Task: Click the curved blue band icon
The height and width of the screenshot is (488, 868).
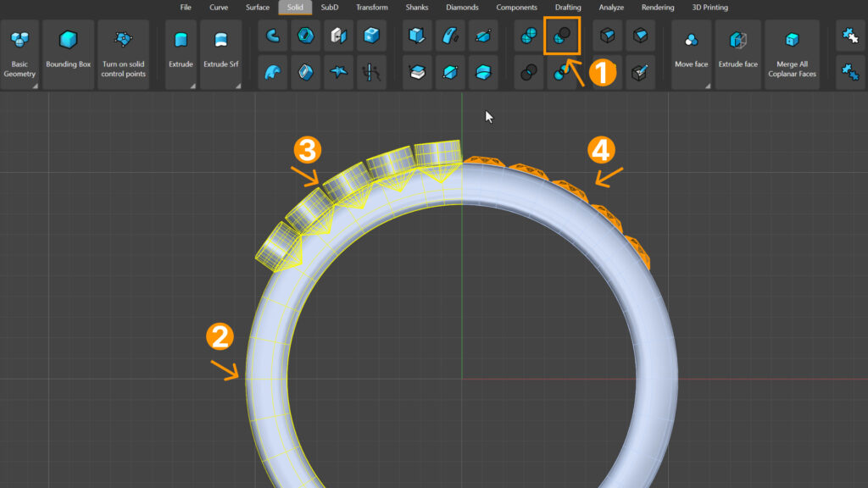Action: tap(450, 36)
